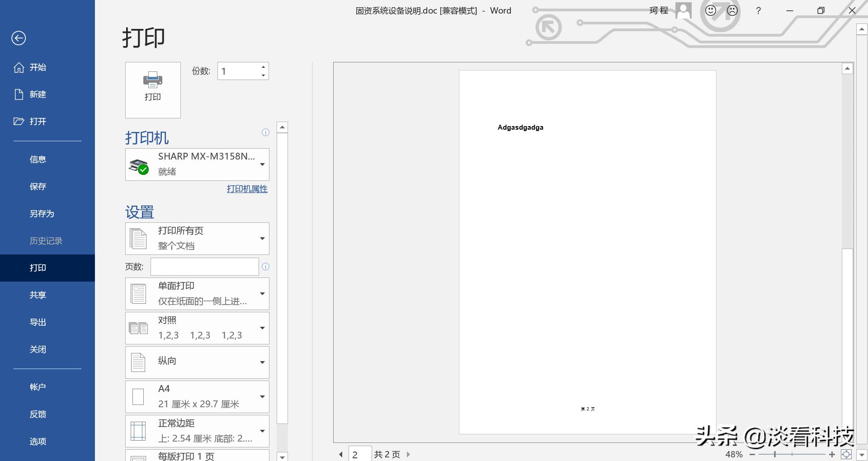Screen dimensions: 868x461
Task: Select 导出 from the sidebar menu
Action: click(38, 322)
